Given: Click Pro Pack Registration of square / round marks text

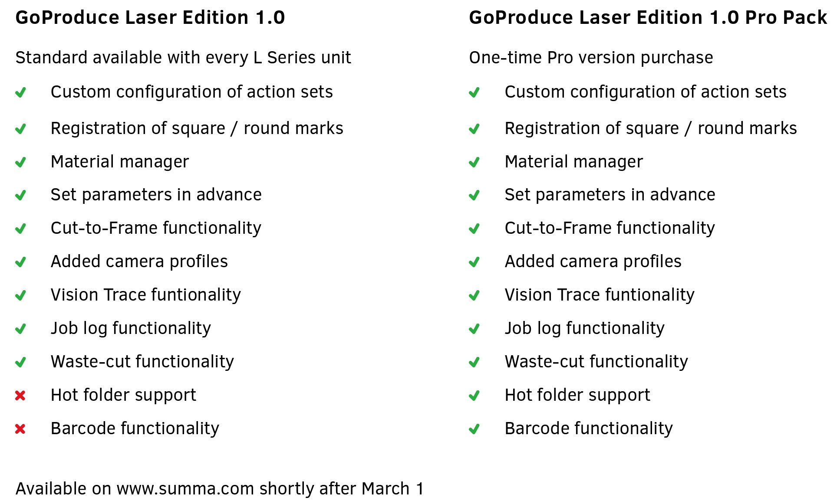Looking at the screenshot, I should pyautogui.click(x=651, y=128).
